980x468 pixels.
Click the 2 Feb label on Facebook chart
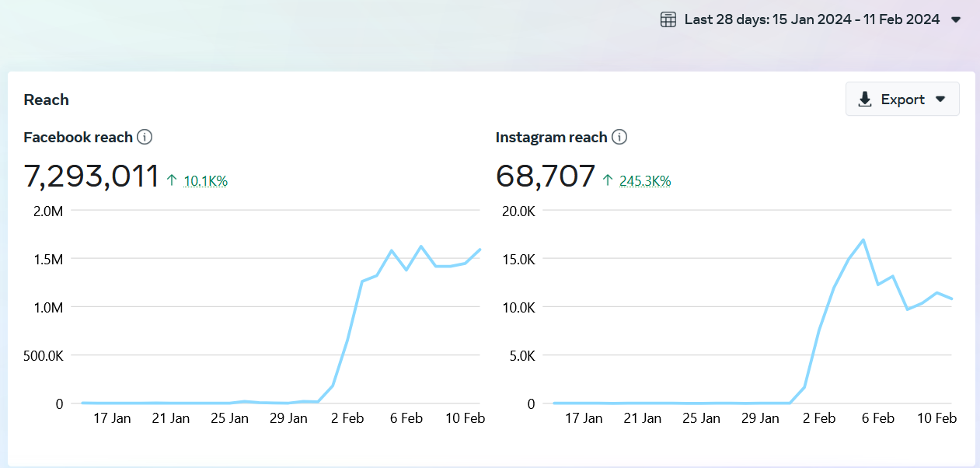click(x=347, y=418)
